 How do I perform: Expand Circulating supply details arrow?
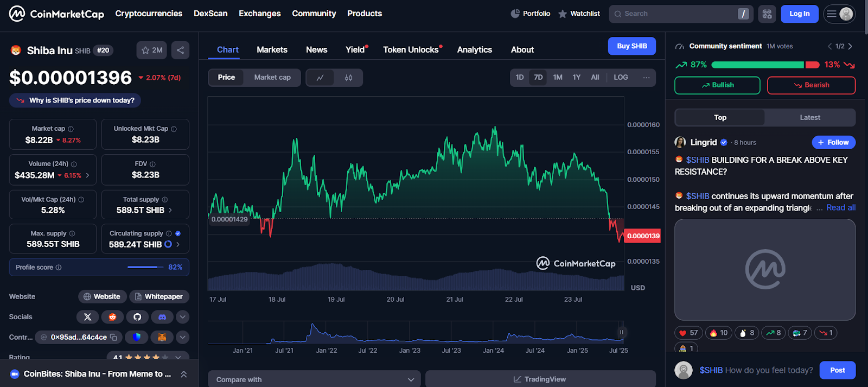[177, 244]
